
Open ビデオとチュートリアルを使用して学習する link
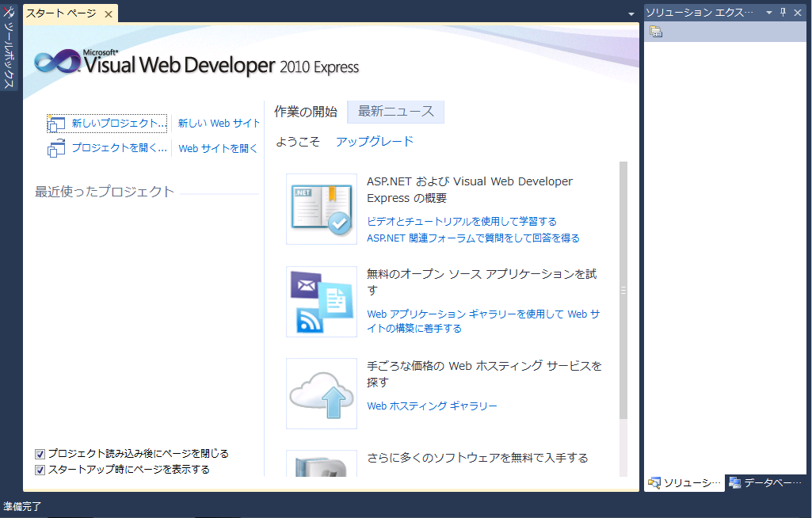[461, 222]
